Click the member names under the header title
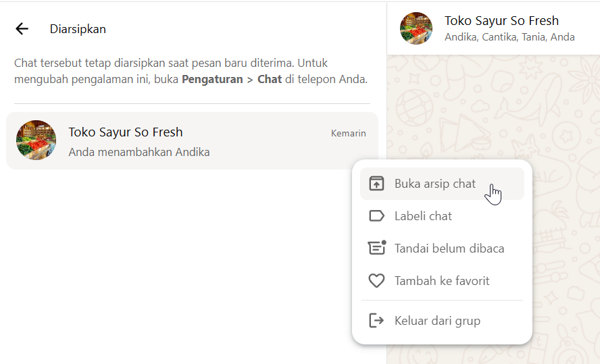Viewport: 600px width, 364px height. click(509, 37)
